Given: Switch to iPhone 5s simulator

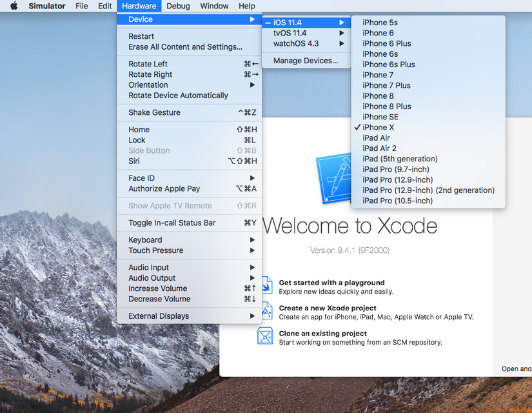Looking at the screenshot, I should (428, 23).
